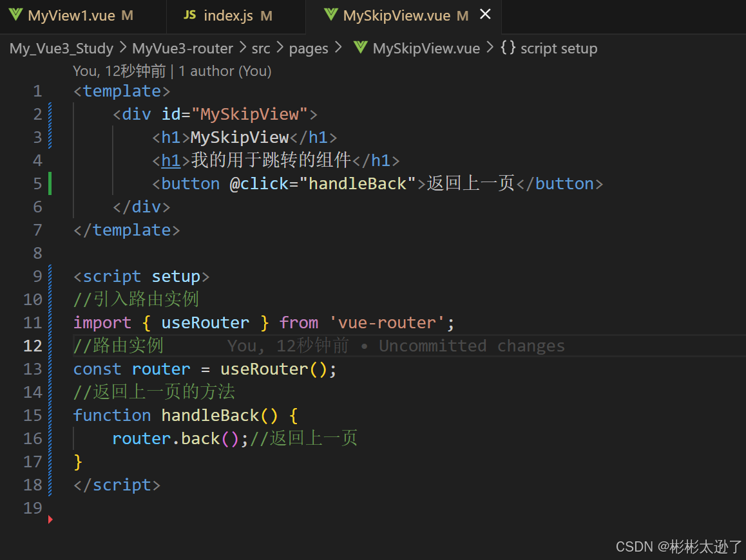Click the red deleted-lines arrow below line 19

(x=50, y=519)
